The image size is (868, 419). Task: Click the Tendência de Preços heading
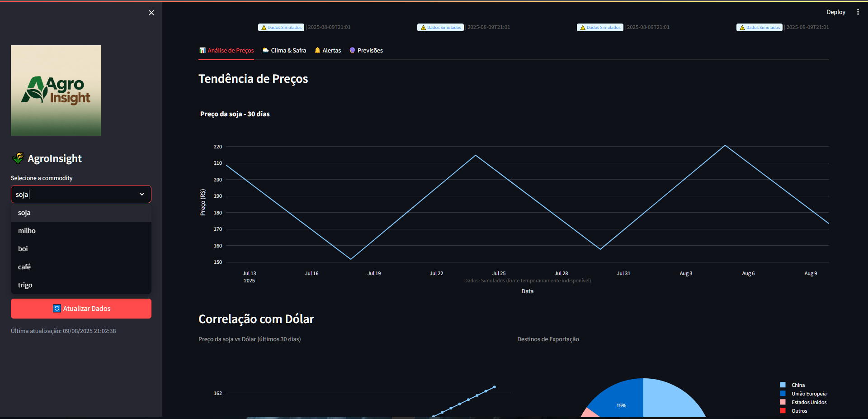coord(253,79)
